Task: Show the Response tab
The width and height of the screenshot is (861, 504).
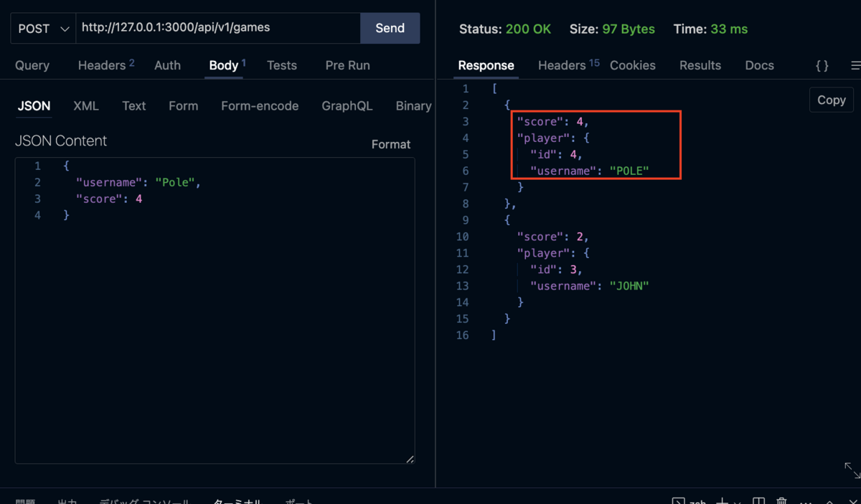Action: pos(486,65)
